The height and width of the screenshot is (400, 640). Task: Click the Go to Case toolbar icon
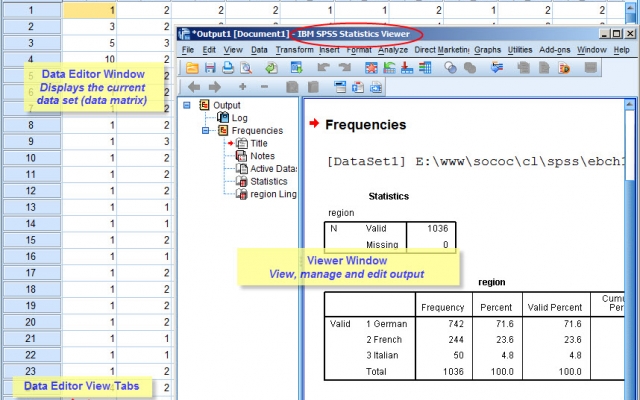point(389,67)
